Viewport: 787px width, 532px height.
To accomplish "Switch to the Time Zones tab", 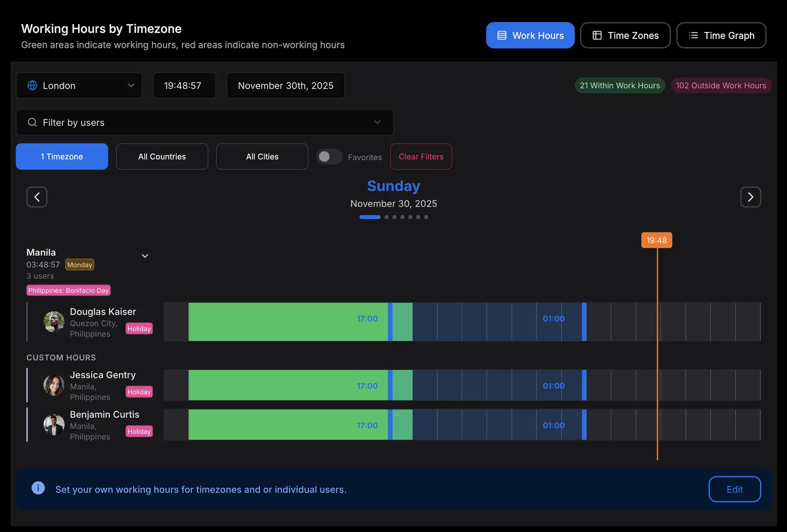I will [625, 35].
